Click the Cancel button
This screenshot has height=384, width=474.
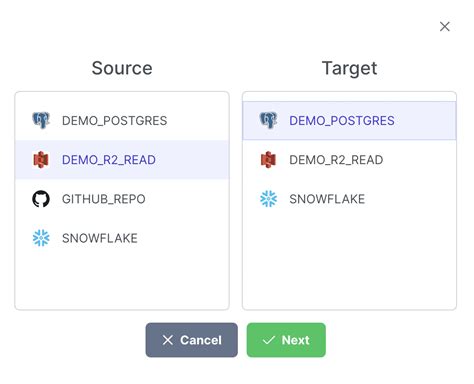pos(192,340)
